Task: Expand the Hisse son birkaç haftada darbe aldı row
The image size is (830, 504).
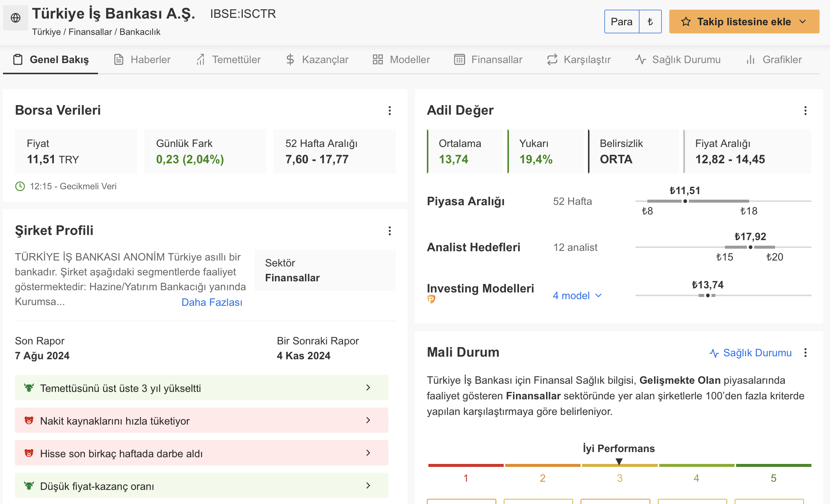Action: point(202,453)
